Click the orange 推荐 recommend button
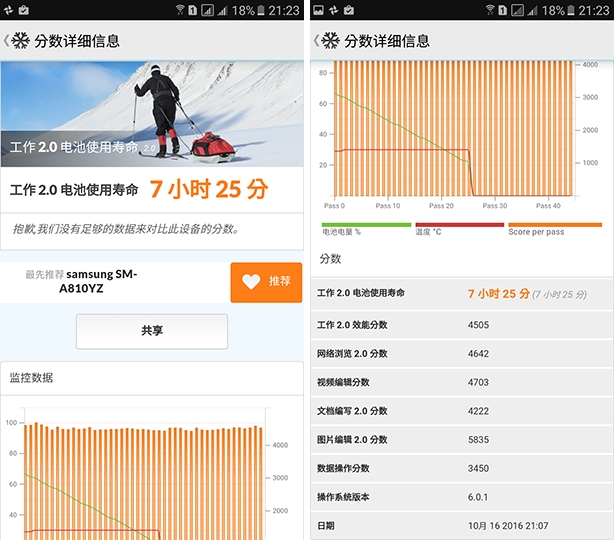Screen dimensions: 615x540 click(266, 282)
